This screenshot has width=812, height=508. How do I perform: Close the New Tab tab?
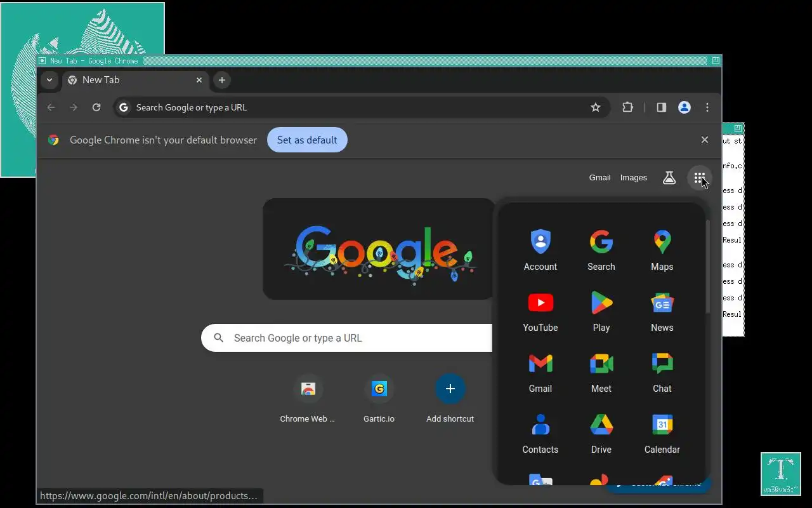pos(199,80)
